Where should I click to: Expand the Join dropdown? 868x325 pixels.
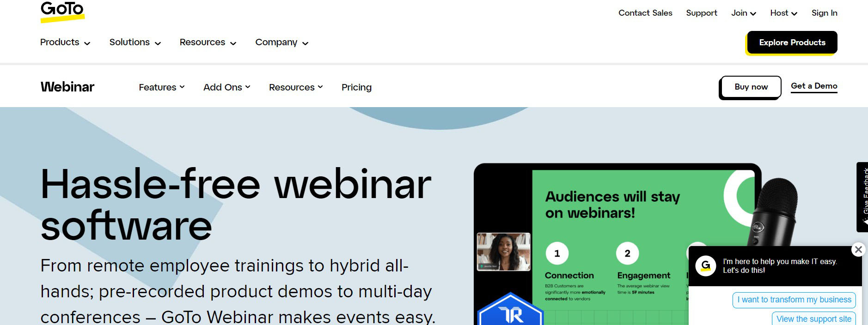(744, 13)
